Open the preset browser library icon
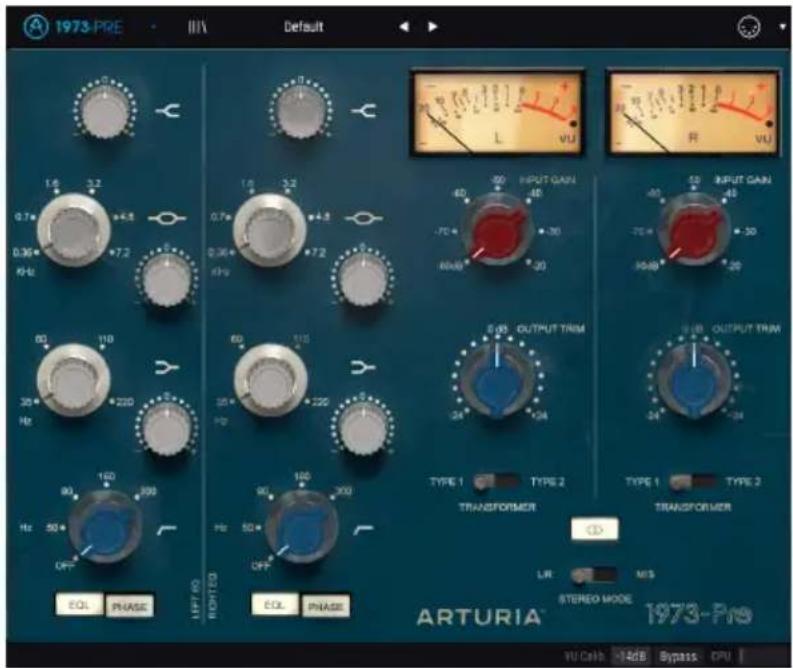Image resolution: width=793 pixels, height=668 pixels. [197, 27]
